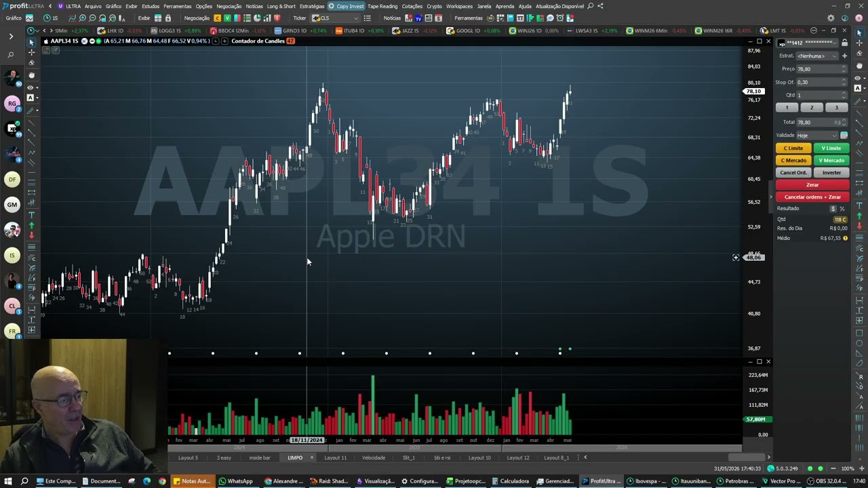Open the Estudos menu
868x488 pixels.
(x=151, y=6)
